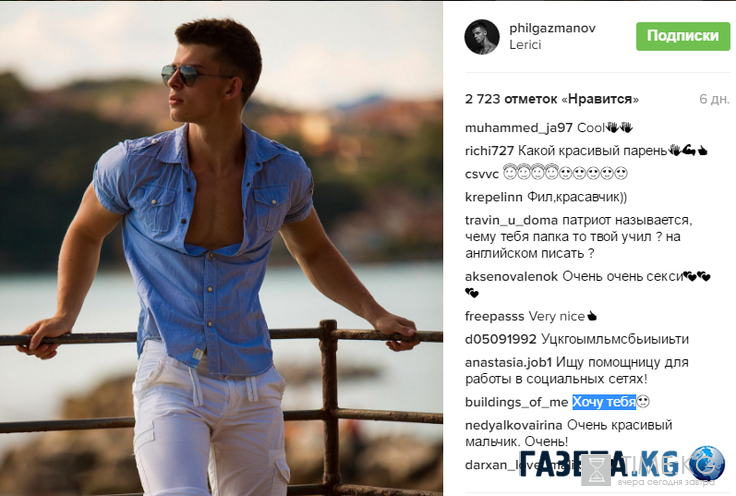
Task: Open aksenovalenok commenter profile
Action: pyautogui.click(x=511, y=276)
